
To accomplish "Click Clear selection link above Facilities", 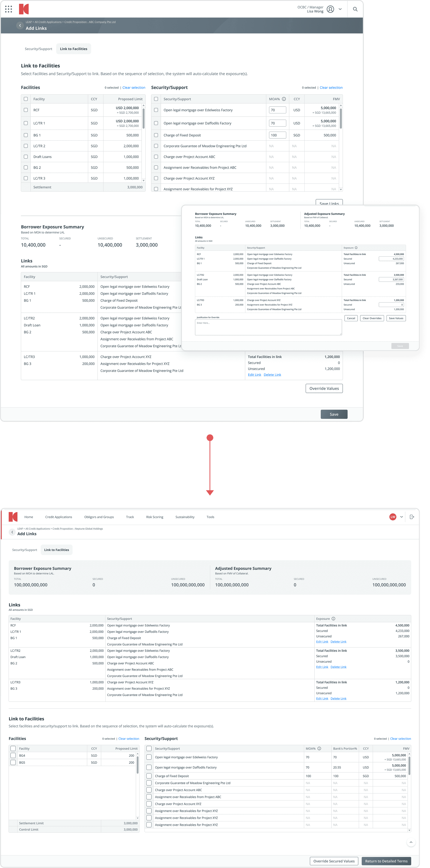I will click(x=134, y=88).
